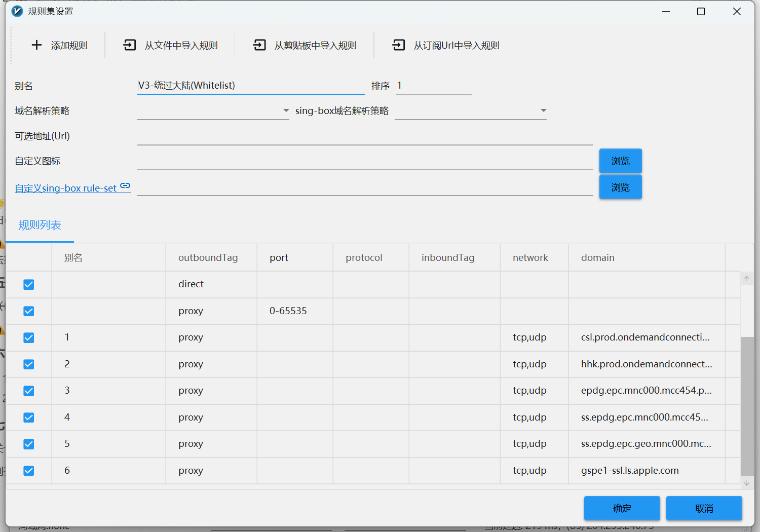Sort by the 别名 column header

(109, 257)
